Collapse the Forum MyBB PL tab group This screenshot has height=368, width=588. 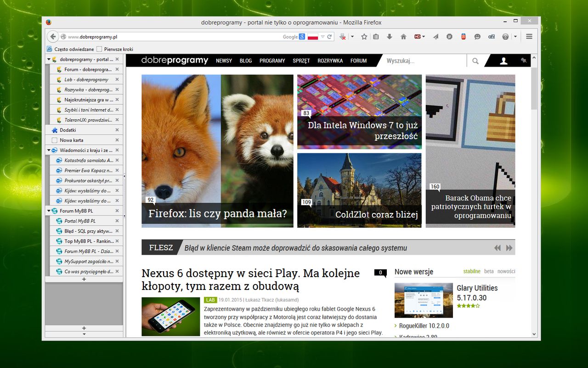click(x=49, y=211)
